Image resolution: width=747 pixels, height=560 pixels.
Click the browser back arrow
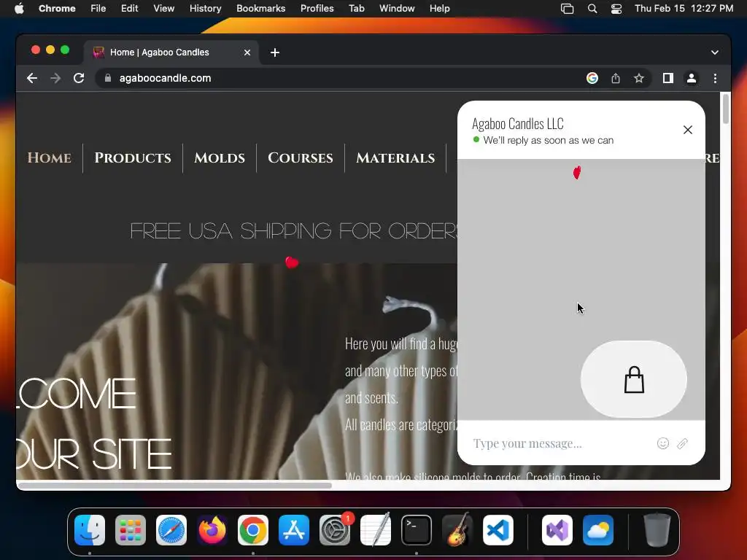(32, 78)
